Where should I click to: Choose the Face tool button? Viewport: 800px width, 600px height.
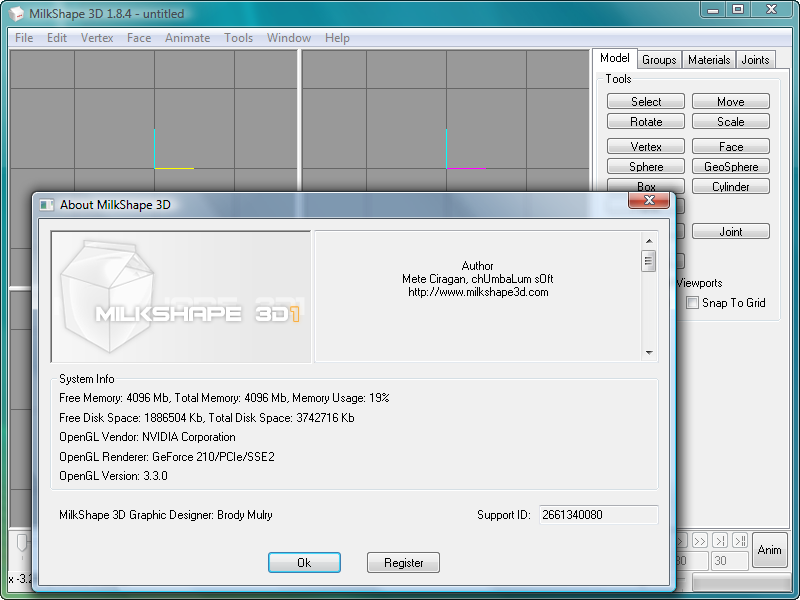click(x=731, y=146)
